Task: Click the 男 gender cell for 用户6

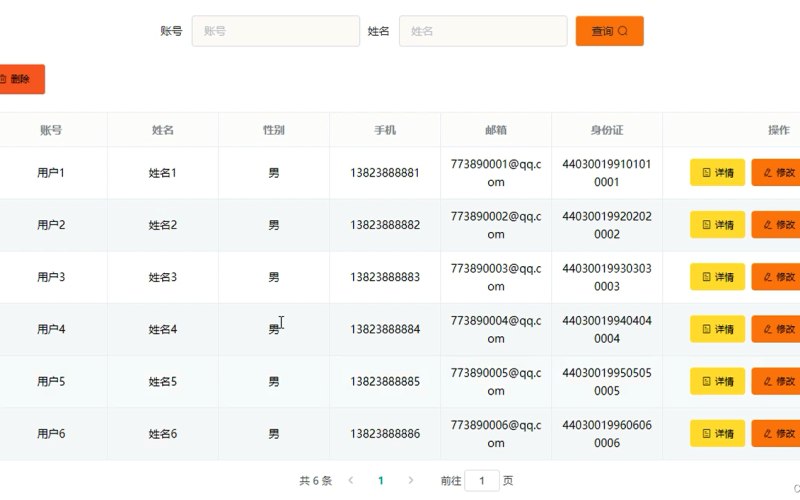Action: click(274, 434)
